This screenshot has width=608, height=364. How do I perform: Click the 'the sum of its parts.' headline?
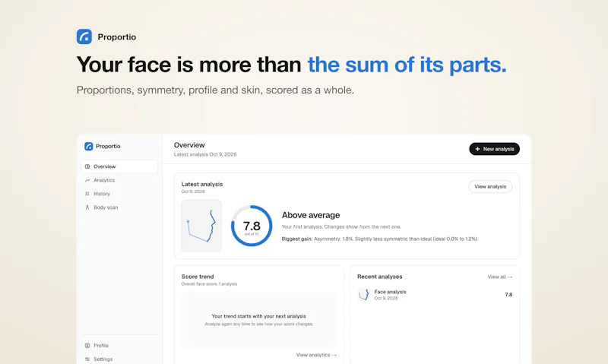click(407, 65)
